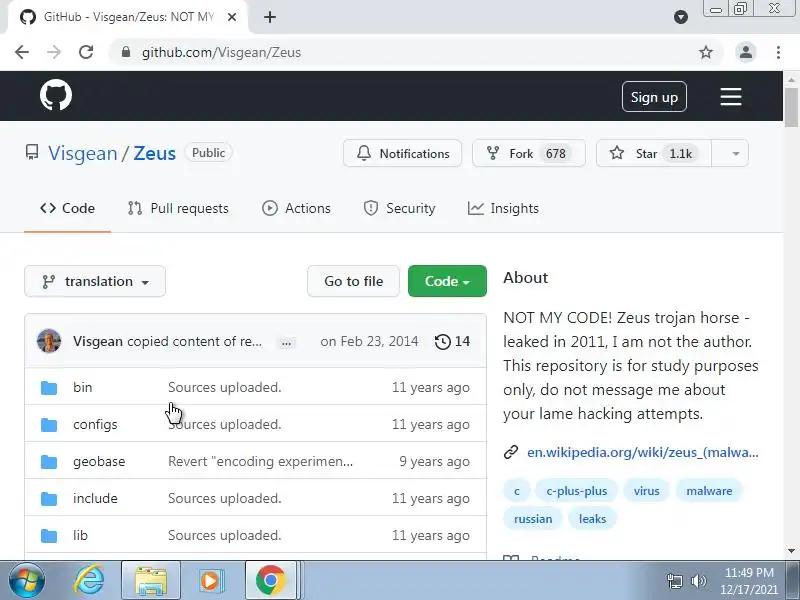Click the geobase folder icon

[x=49, y=462]
